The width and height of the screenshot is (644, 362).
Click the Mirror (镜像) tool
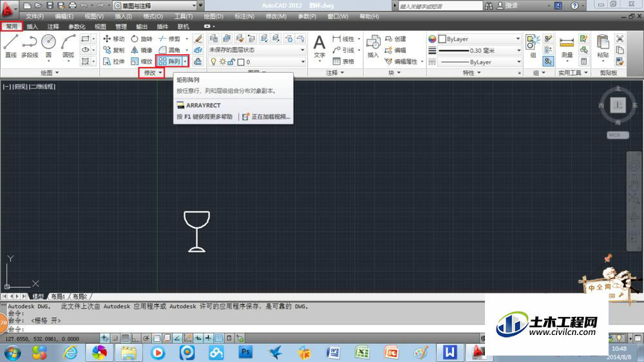[142, 50]
